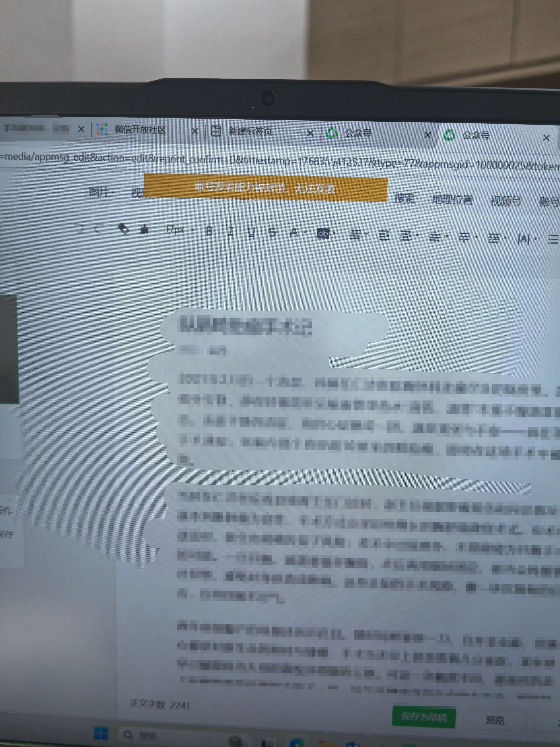This screenshot has width=560, height=747.
Task: Click the Windows Start button on taskbar
Action: [x=100, y=733]
